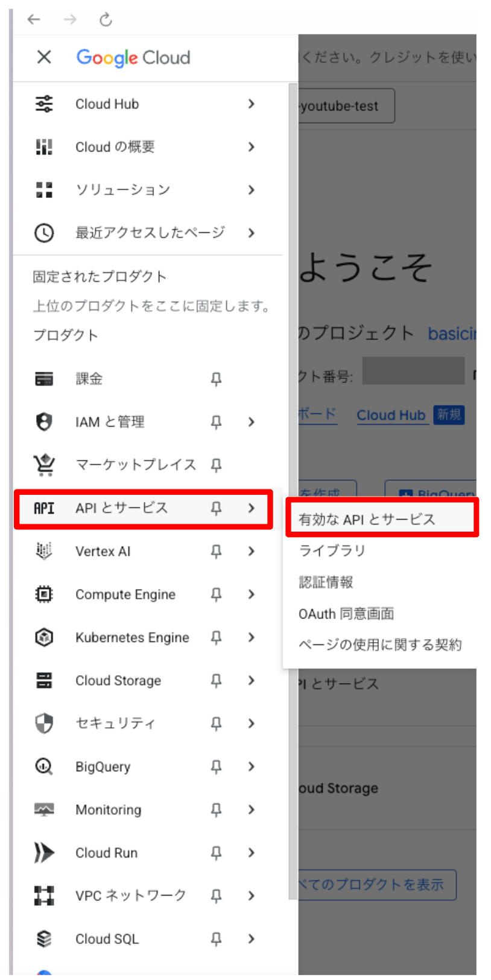The image size is (491, 980).
Task: Close the navigation menu with X icon
Action: point(44,57)
